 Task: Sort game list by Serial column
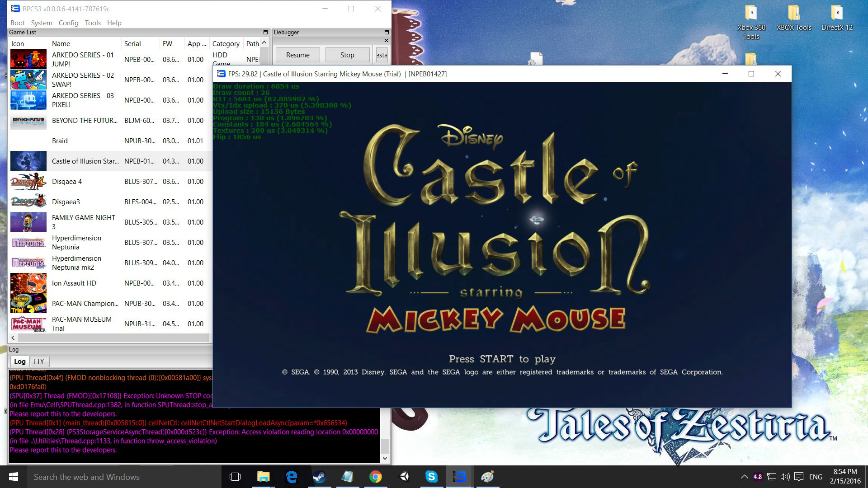132,44
